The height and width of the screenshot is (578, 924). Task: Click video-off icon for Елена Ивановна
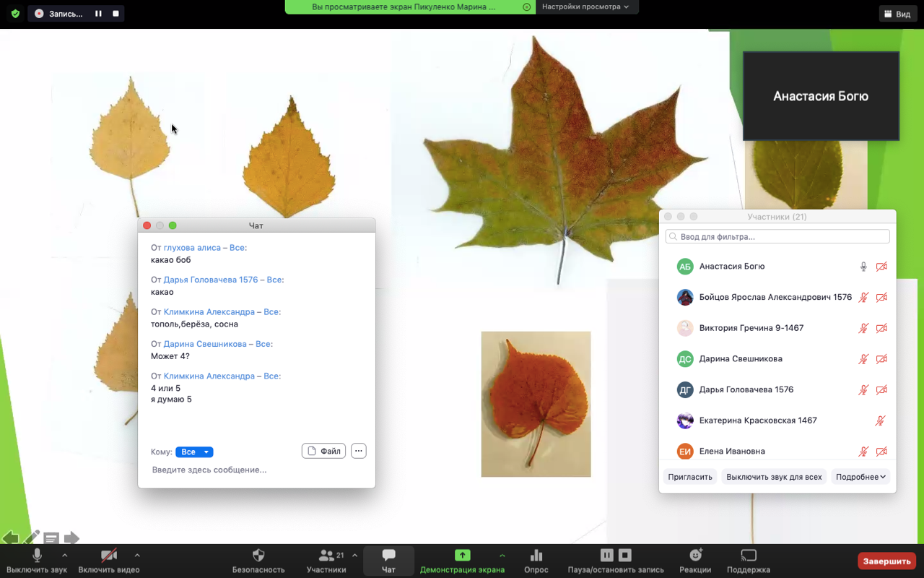[881, 451]
